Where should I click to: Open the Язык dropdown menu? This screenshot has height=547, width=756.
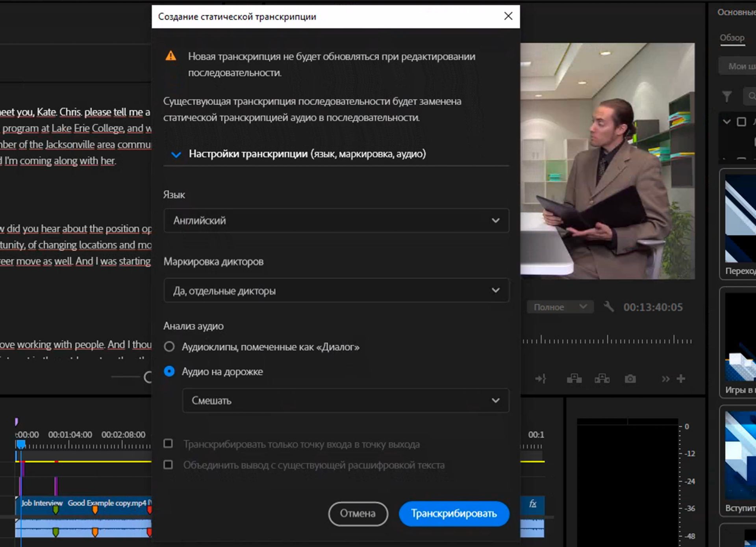click(x=335, y=220)
